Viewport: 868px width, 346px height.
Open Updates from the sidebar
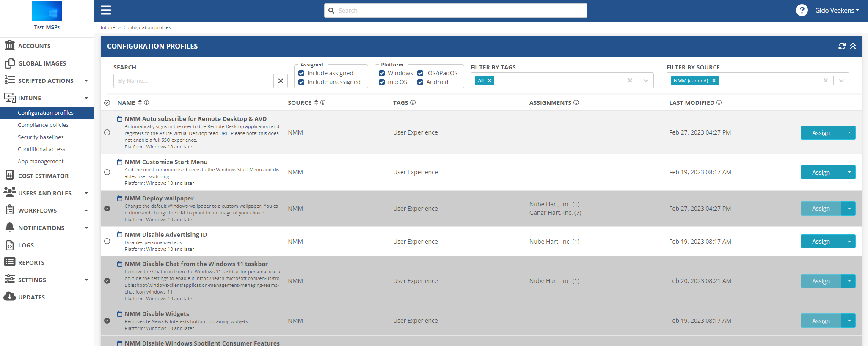coord(31,297)
